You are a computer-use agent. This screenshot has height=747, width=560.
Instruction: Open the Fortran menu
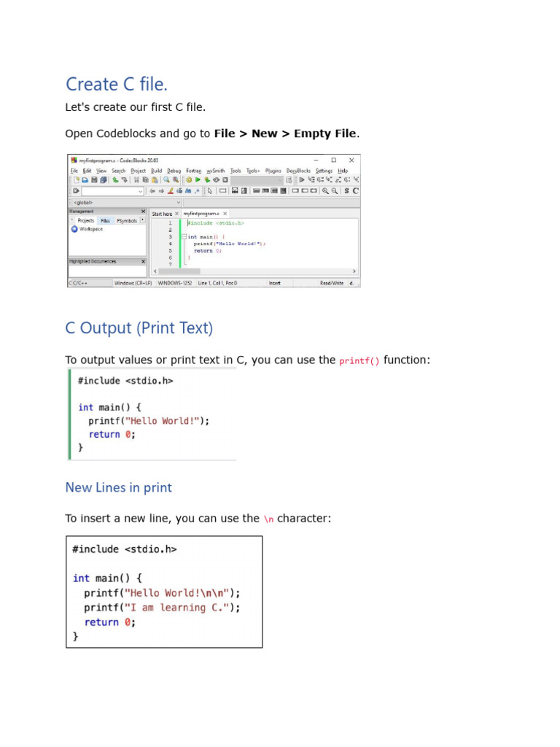[x=194, y=171]
